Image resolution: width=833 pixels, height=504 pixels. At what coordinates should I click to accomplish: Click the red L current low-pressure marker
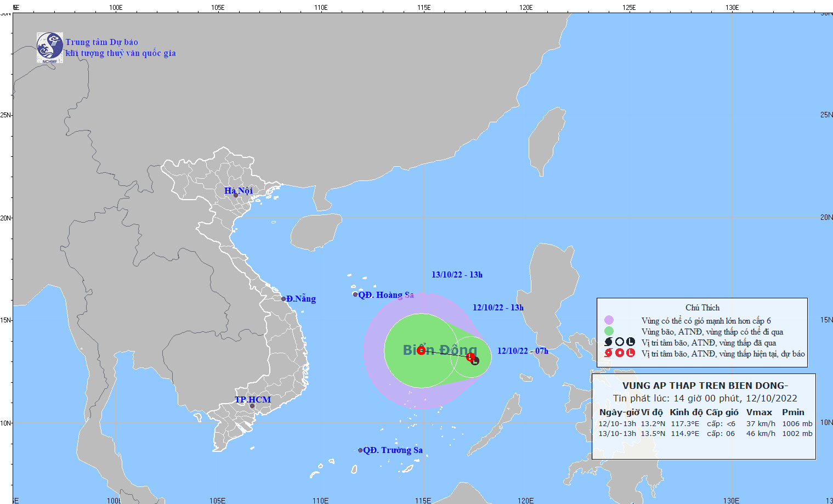click(x=471, y=357)
